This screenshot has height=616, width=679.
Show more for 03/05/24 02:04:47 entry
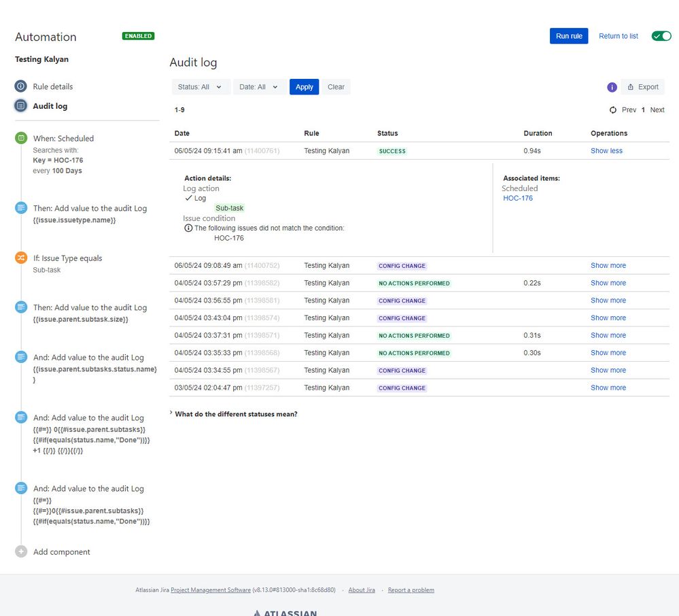pyautogui.click(x=608, y=388)
